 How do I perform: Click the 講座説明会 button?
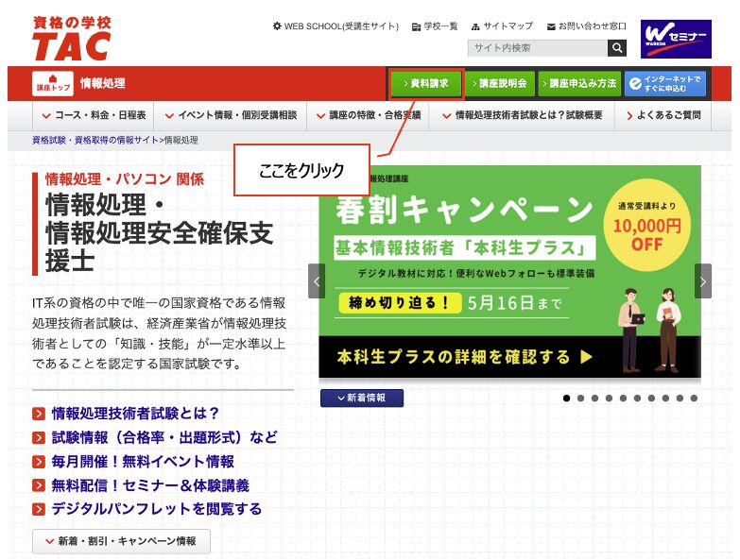500,83
